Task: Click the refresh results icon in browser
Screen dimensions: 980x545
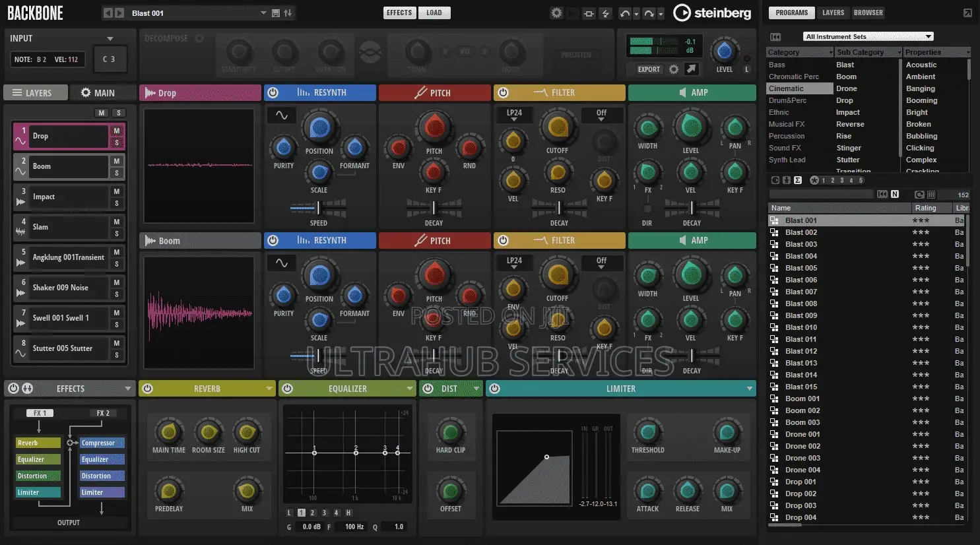Action: [x=919, y=195]
